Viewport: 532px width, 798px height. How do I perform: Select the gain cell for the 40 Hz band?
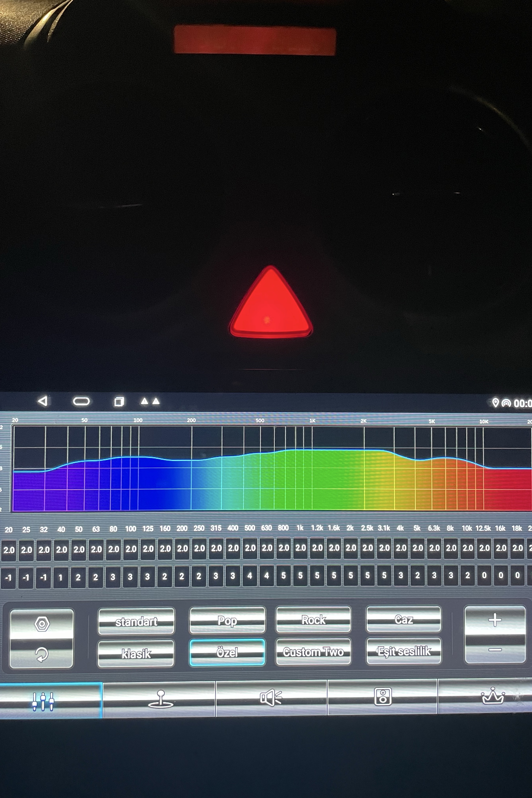(61, 577)
